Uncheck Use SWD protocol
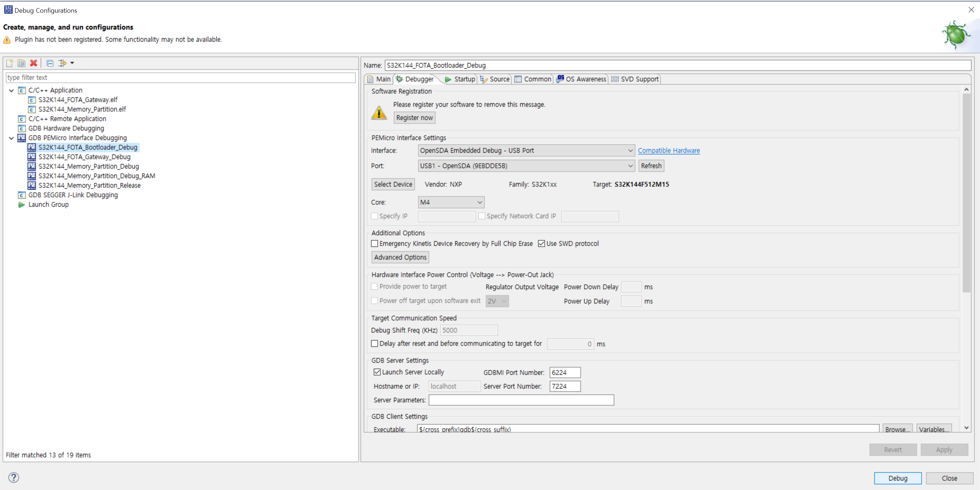 click(542, 244)
